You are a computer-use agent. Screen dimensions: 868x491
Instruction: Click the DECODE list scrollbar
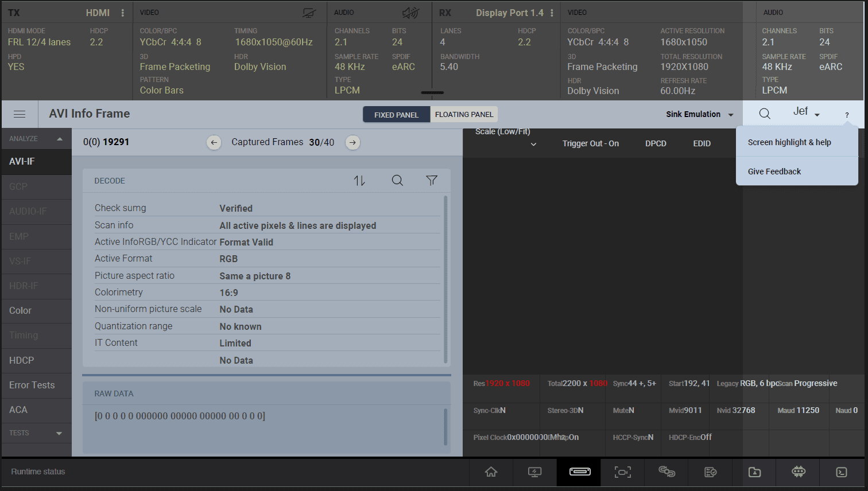pyautogui.click(x=445, y=279)
